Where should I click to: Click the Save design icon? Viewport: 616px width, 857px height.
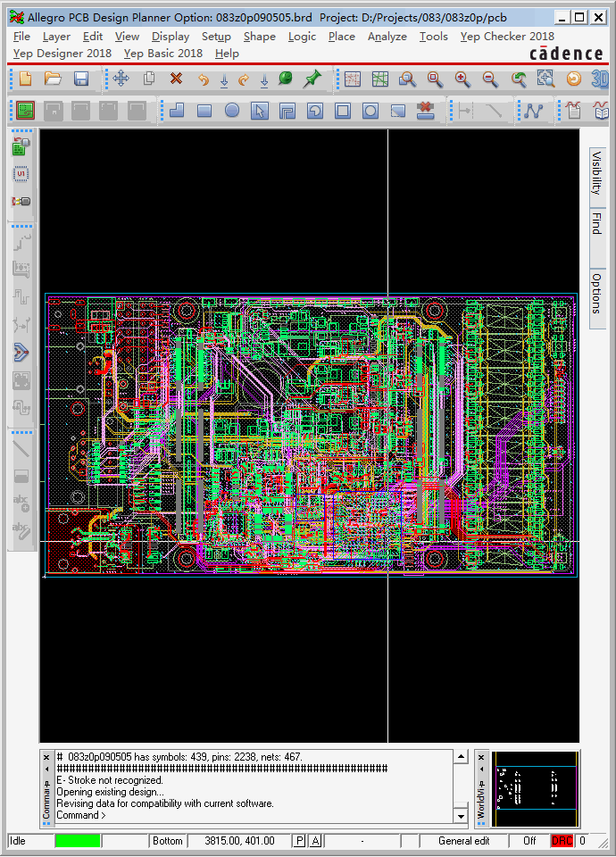pyautogui.click(x=81, y=79)
